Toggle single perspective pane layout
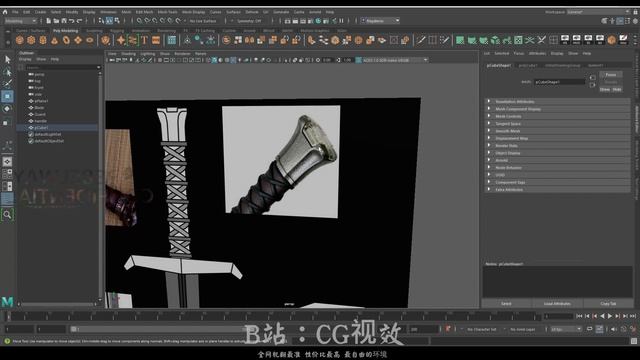640x360 pixels. [x=7, y=162]
